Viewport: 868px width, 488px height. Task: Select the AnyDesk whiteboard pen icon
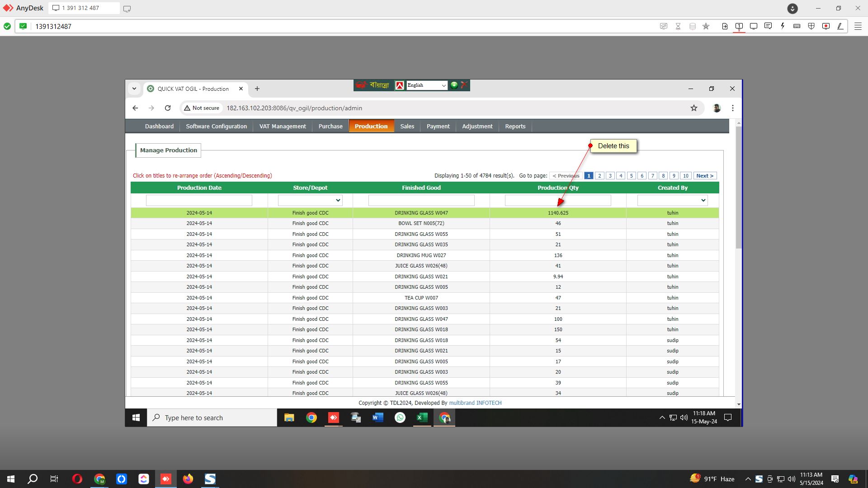(x=840, y=26)
